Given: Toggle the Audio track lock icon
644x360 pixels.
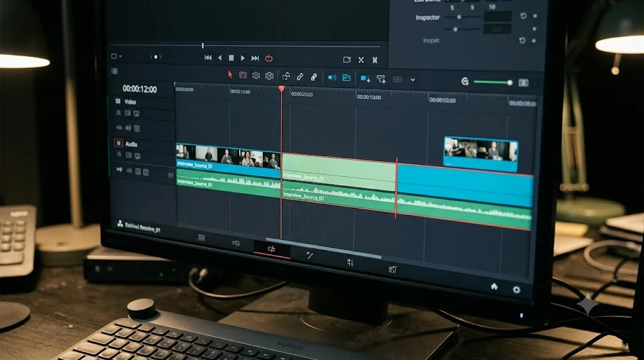Looking at the screenshot, I should [119, 155].
